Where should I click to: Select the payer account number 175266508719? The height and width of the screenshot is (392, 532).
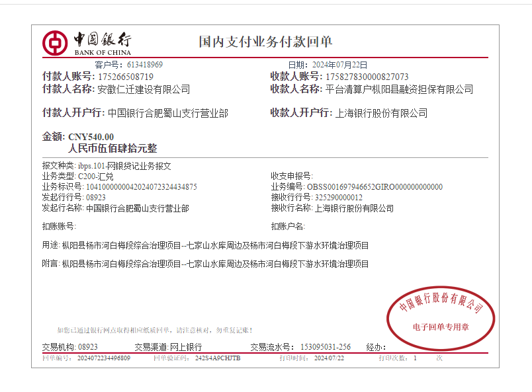point(125,77)
